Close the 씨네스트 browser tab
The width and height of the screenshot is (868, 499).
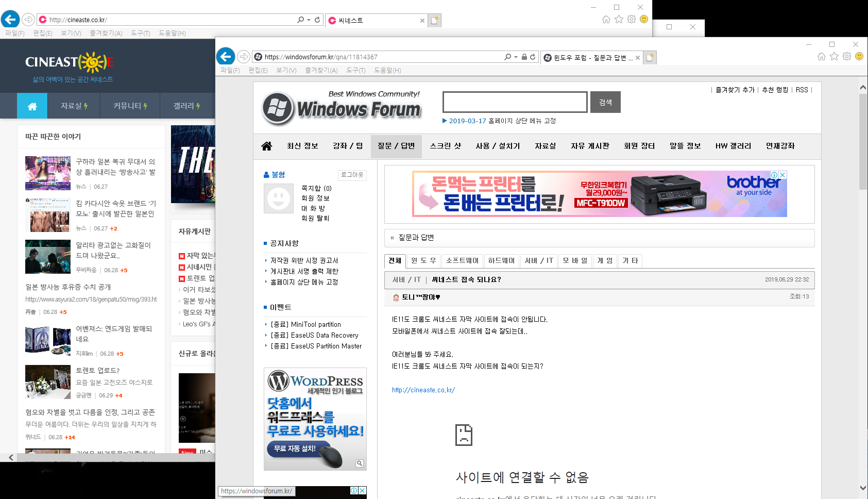click(422, 21)
